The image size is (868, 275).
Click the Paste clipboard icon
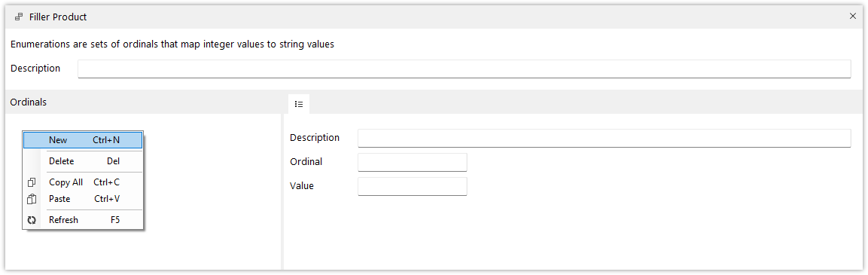pos(32,199)
